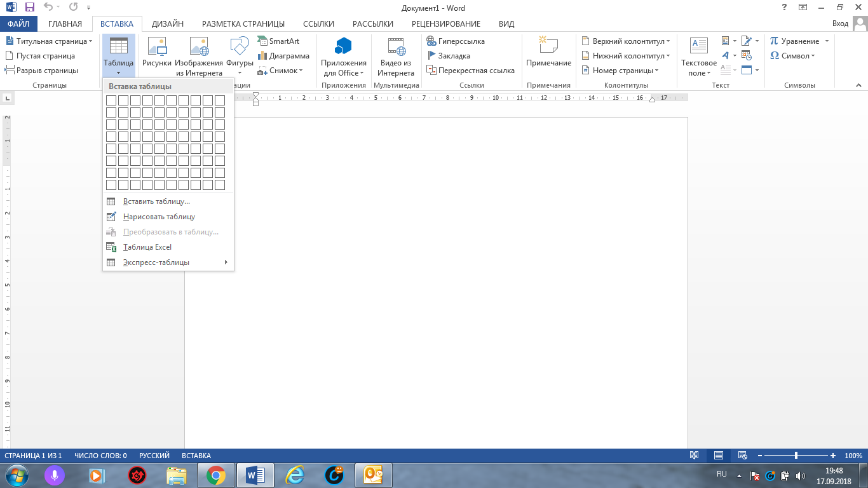Choose Нарисовать таблицу menu item
Screen dimensions: 868x488
[x=168, y=217]
